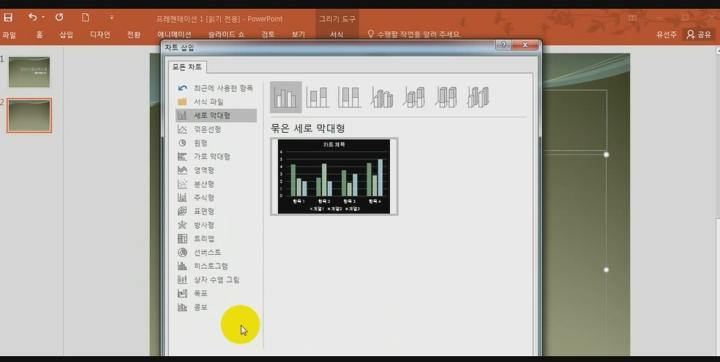Create a new blank presentation icon
The width and height of the screenshot is (720, 362).
[85, 17]
